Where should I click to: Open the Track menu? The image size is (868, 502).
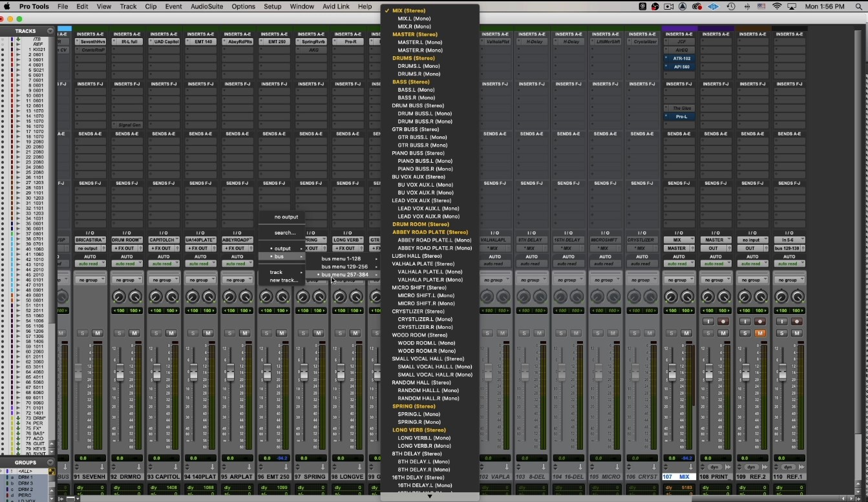128,6
